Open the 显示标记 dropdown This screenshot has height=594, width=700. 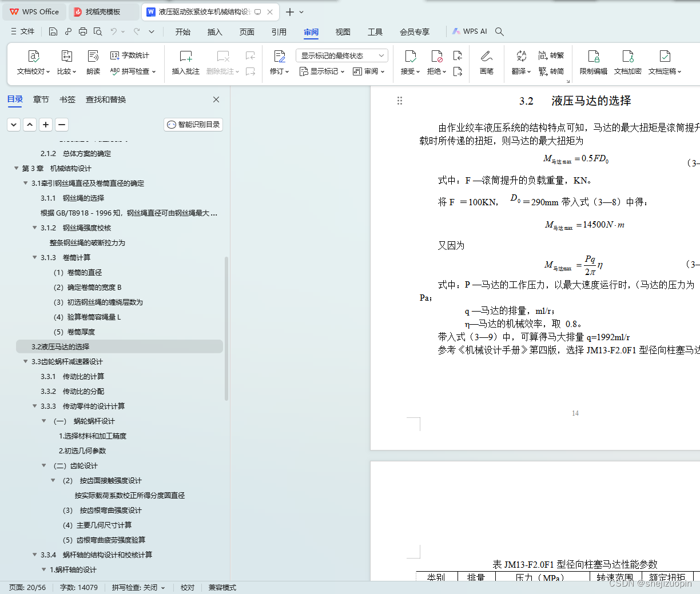coord(322,71)
